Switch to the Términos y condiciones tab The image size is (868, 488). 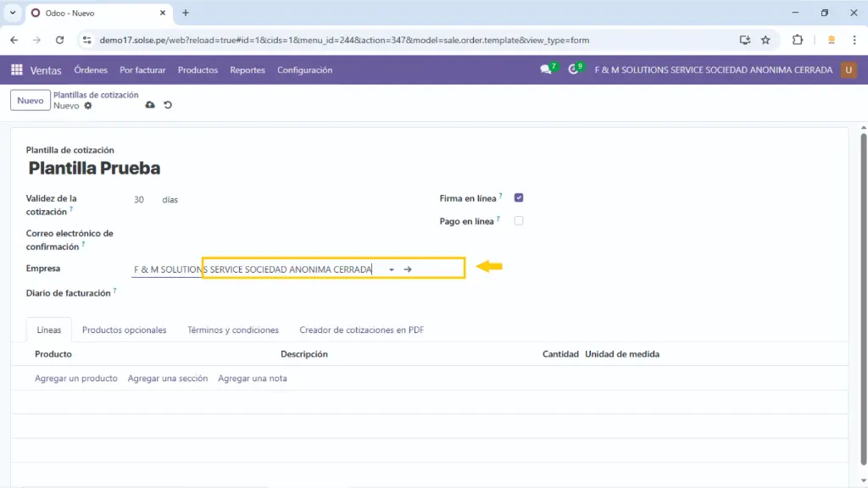233,330
